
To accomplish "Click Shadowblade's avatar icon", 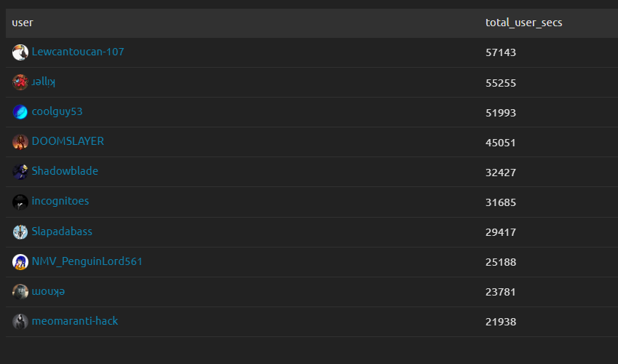I will point(20,172).
